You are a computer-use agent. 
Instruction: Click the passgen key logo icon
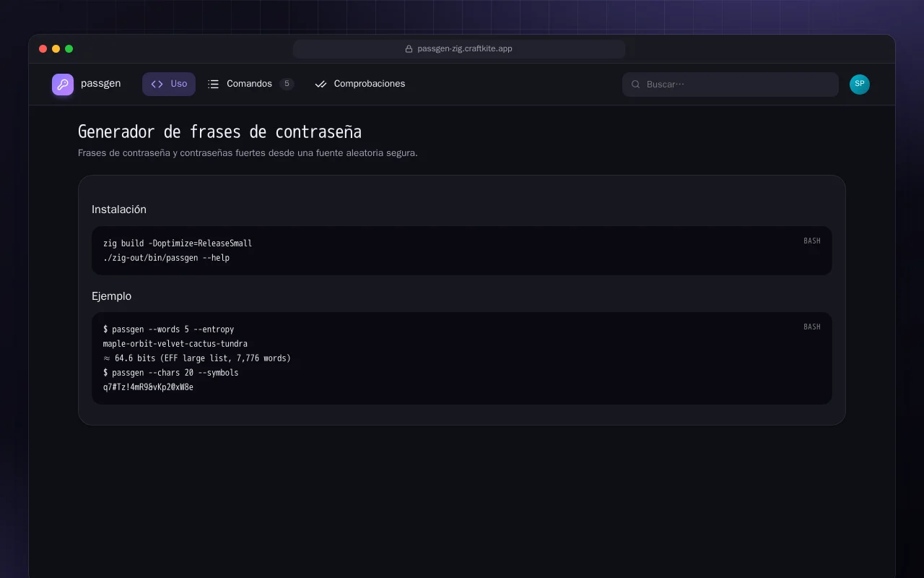pos(63,85)
